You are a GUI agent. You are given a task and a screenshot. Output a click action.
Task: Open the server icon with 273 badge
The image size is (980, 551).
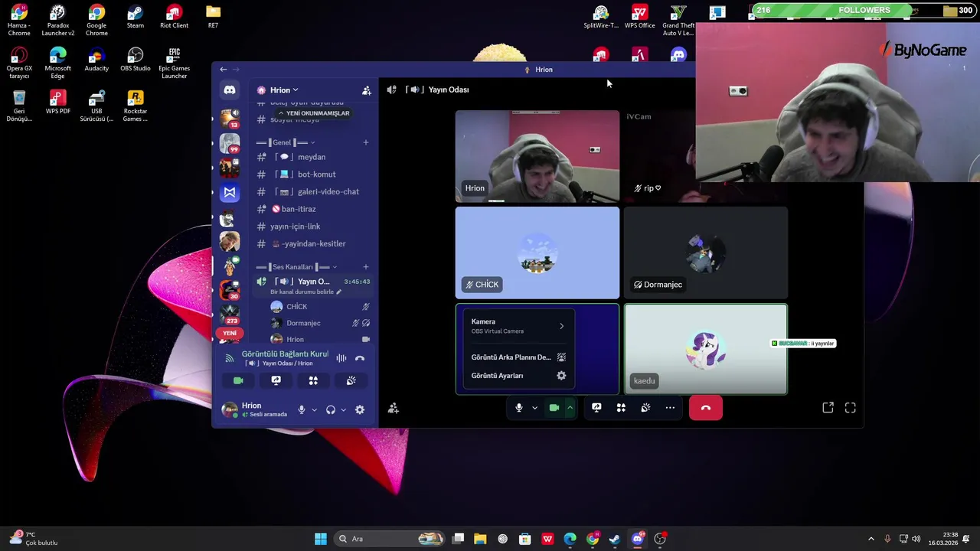click(230, 315)
